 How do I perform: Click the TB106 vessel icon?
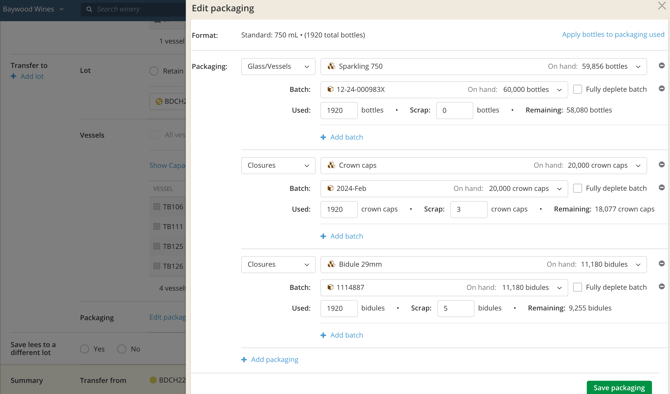[156, 207]
